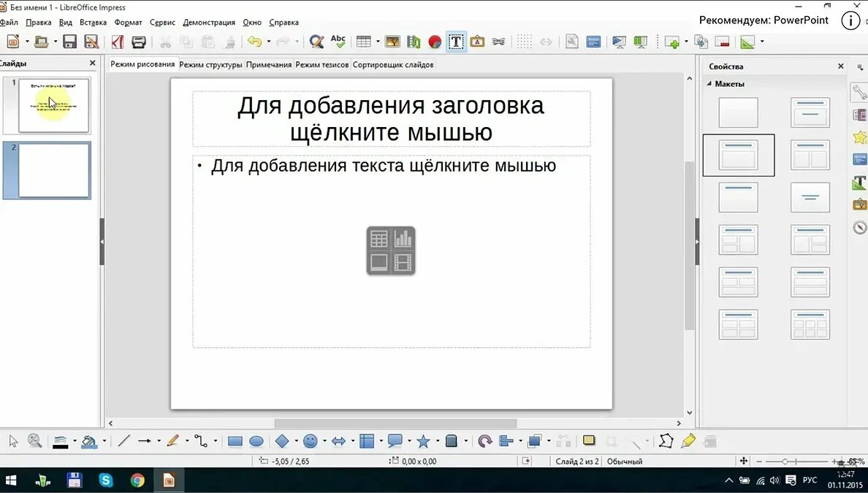Click the Insert chart pie icon
868x493 pixels.
[435, 42]
